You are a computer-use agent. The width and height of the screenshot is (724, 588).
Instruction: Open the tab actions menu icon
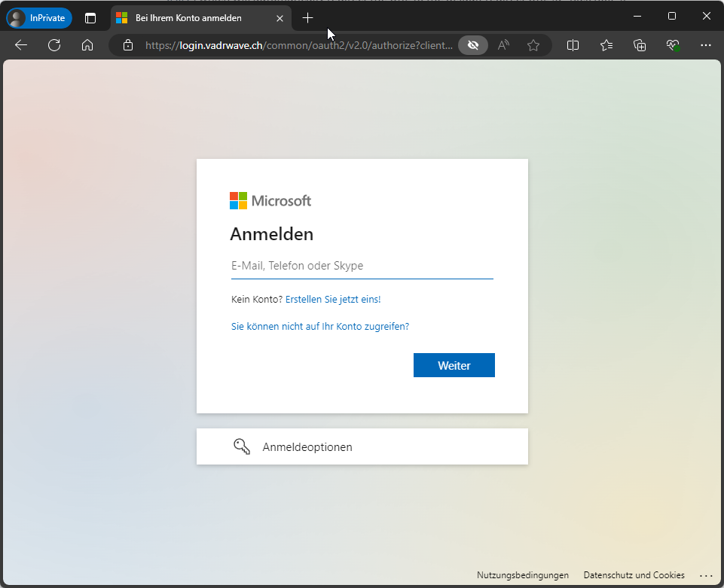(x=90, y=18)
